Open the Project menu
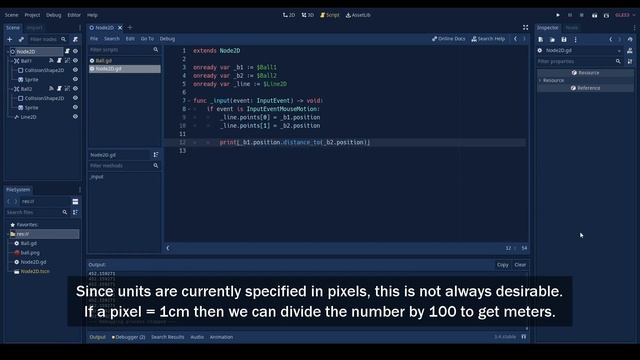 pyautogui.click(x=32, y=15)
